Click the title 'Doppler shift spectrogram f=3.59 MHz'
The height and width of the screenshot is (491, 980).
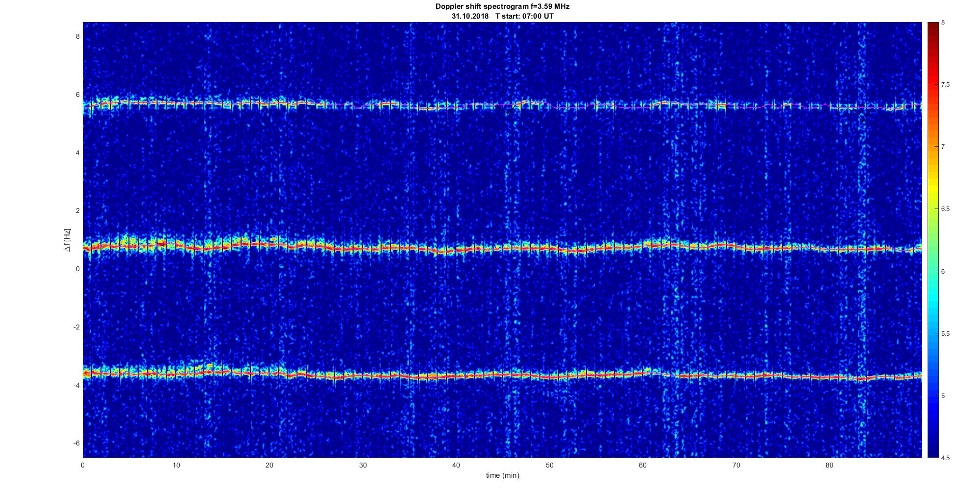pyautogui.click(x=502, y=6)
